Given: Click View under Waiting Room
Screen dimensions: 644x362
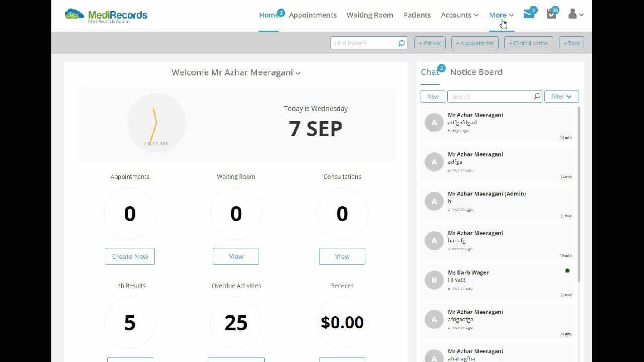Looking at the screenshot, I should pos(236,256).
